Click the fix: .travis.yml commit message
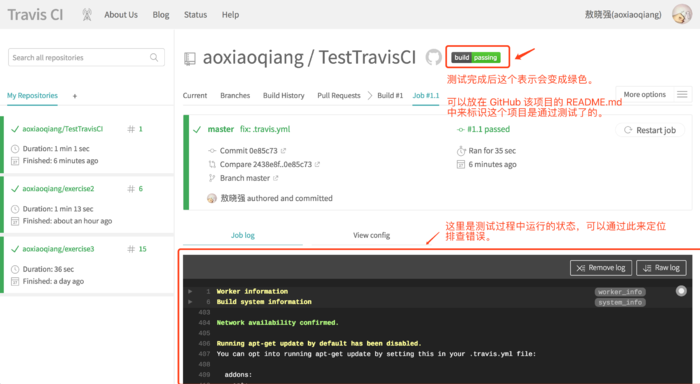The height and width of the screenshot is (384, 700). pyautogui.click(x=265, y=129)
